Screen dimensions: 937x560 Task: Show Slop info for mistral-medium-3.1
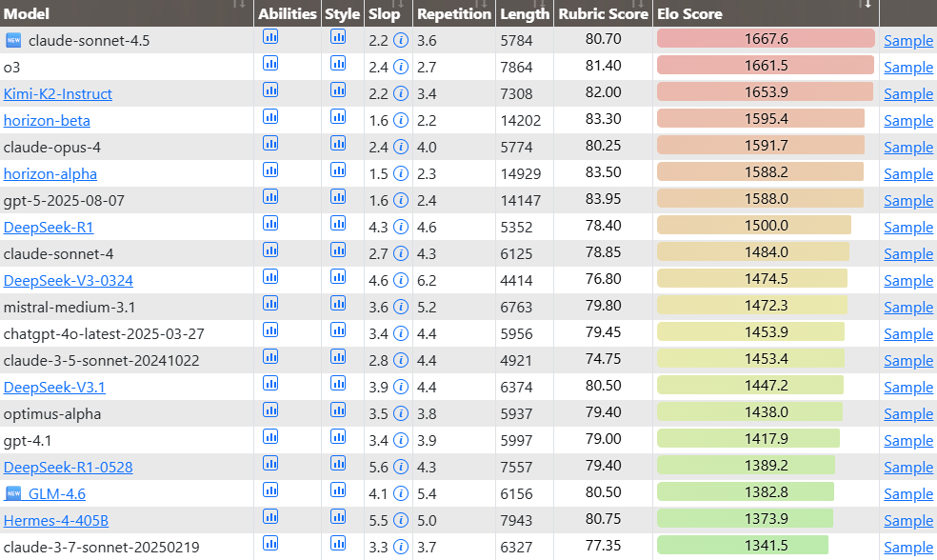pyautogui.click(x=401, y=308)
